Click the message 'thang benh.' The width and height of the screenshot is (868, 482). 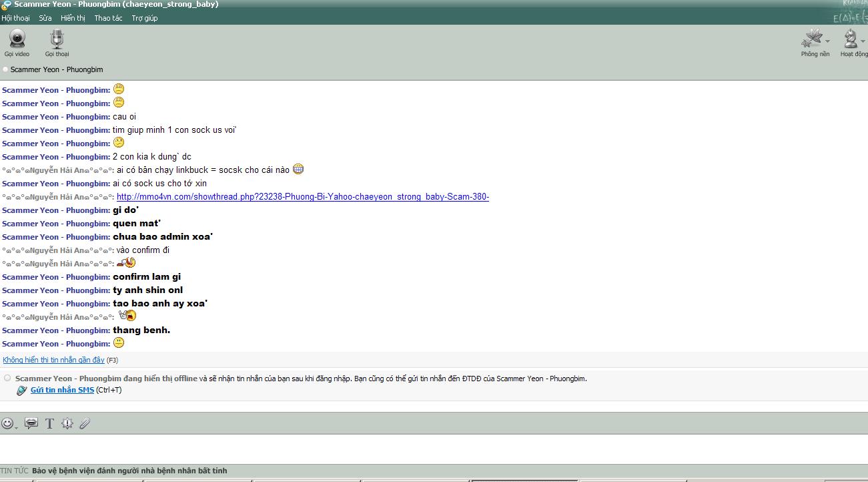141,330
